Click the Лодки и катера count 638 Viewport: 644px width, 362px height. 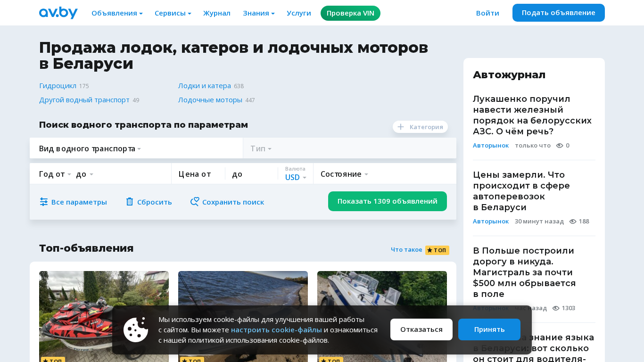point(239,86)
